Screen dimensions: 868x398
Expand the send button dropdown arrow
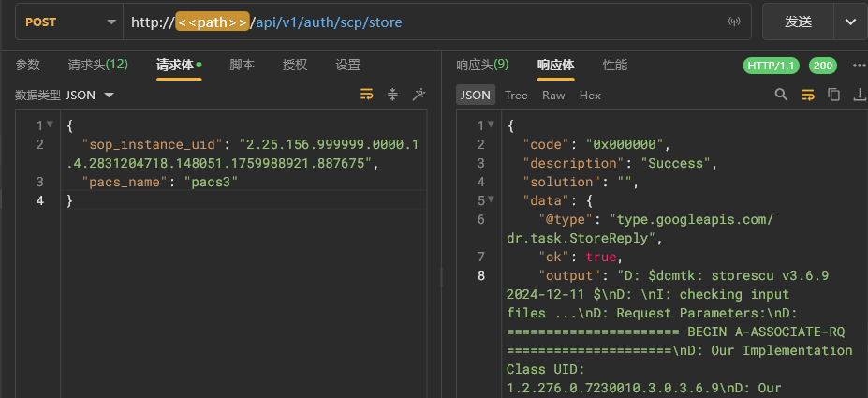pos(850,22)
